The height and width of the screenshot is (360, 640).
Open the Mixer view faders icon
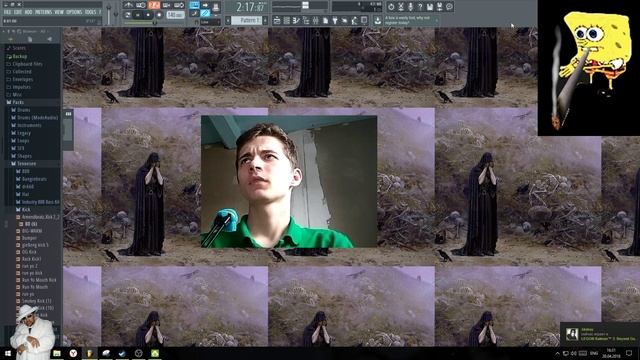click(x=316, y=20)
